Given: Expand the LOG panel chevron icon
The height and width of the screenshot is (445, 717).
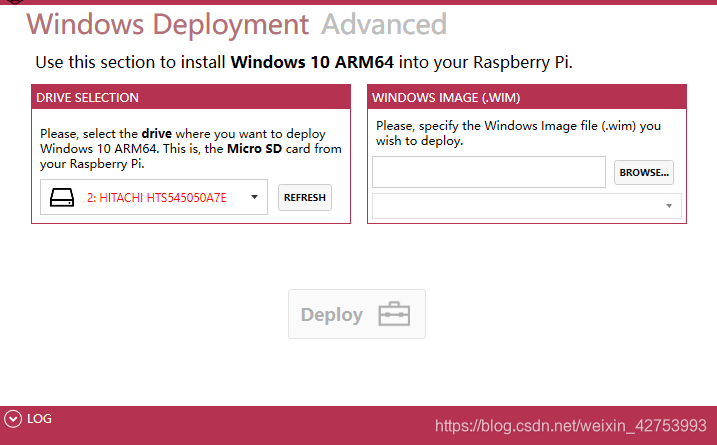Looking at the screenshot, I should (13, 419).
